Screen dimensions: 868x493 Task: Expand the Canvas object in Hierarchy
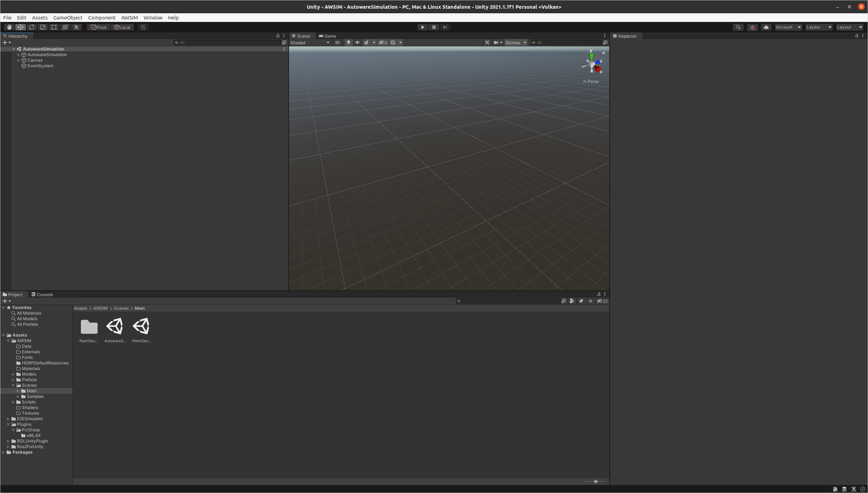point(19,60)
